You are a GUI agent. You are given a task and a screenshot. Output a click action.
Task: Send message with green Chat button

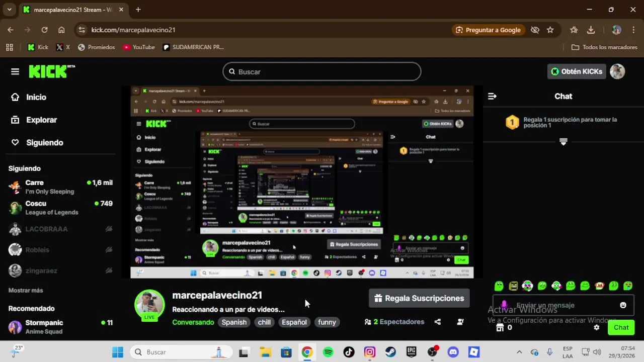(x=621, y=327)
